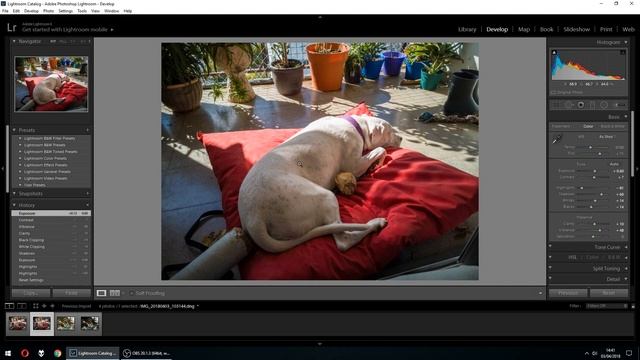This screenshot has width=640, height=360.
Task: Toggle the HSL panel on/off switch
Action: 550,257
